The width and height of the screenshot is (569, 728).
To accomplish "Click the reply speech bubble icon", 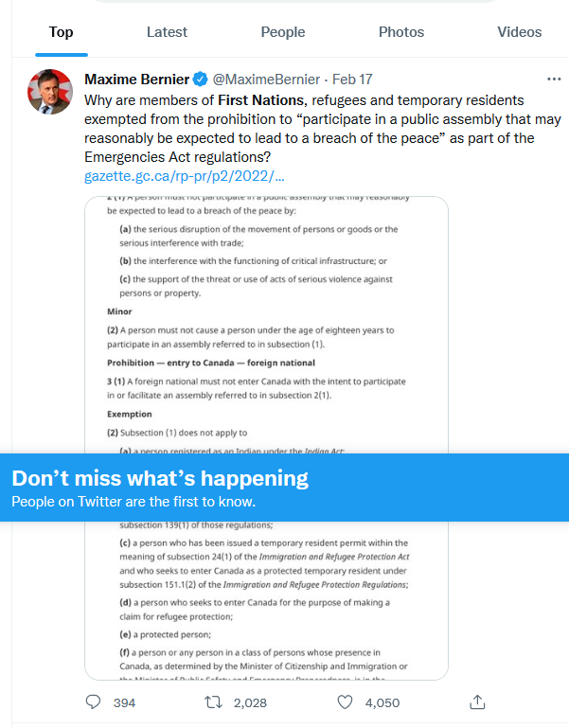I will pos(94,702).
